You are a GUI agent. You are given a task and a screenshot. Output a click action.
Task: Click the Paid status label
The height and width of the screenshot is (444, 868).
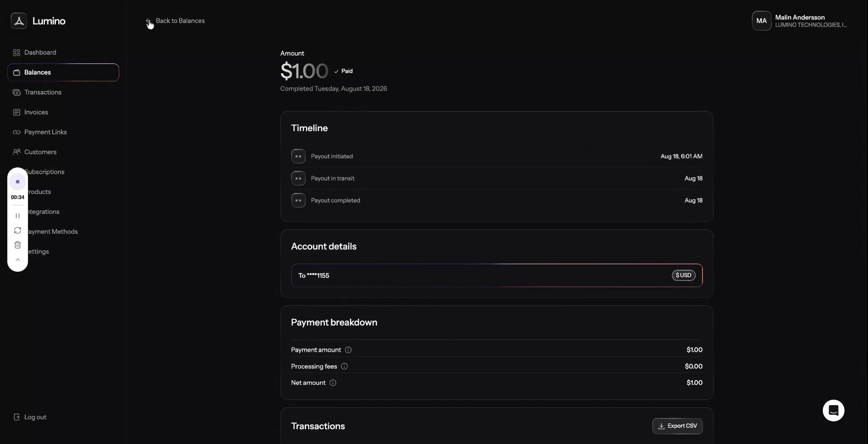click(344, 71)
